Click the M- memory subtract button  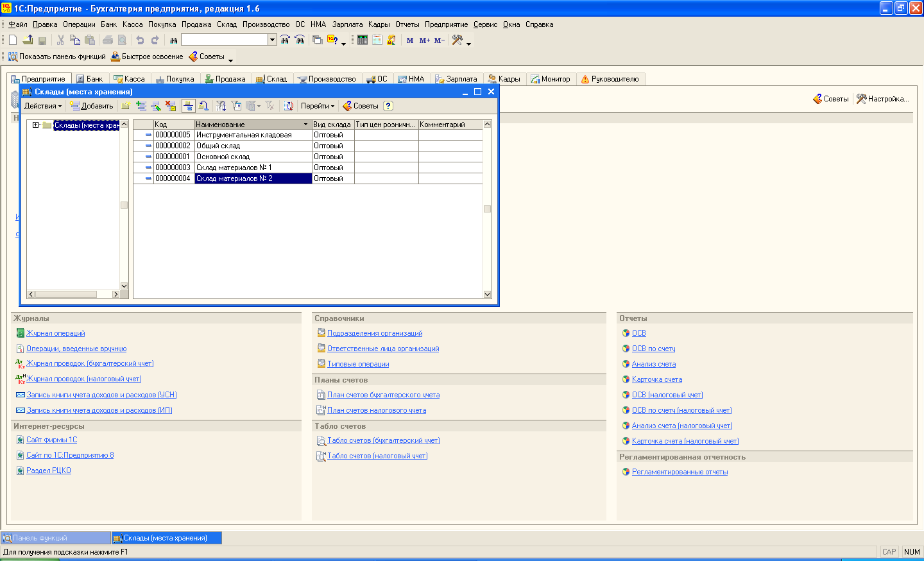tap(440, 40)
